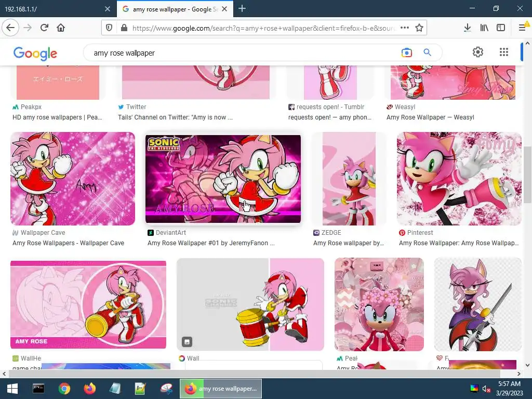
Task: Bookmark this page with the star
Action: (419, 28)
